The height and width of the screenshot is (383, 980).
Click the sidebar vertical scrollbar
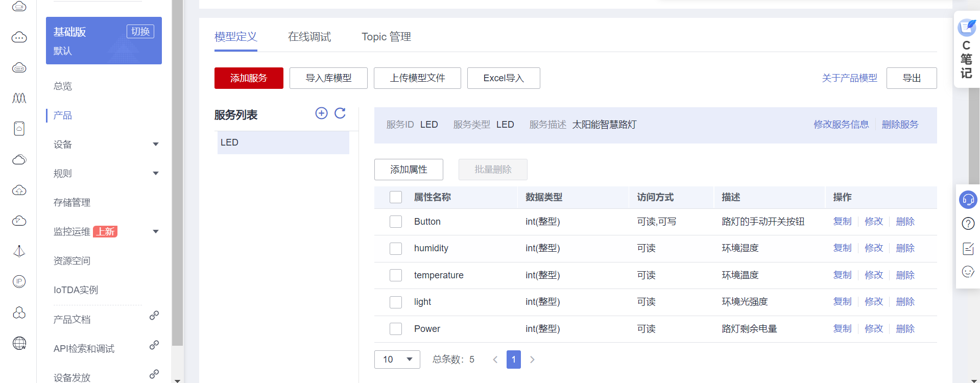177,174
